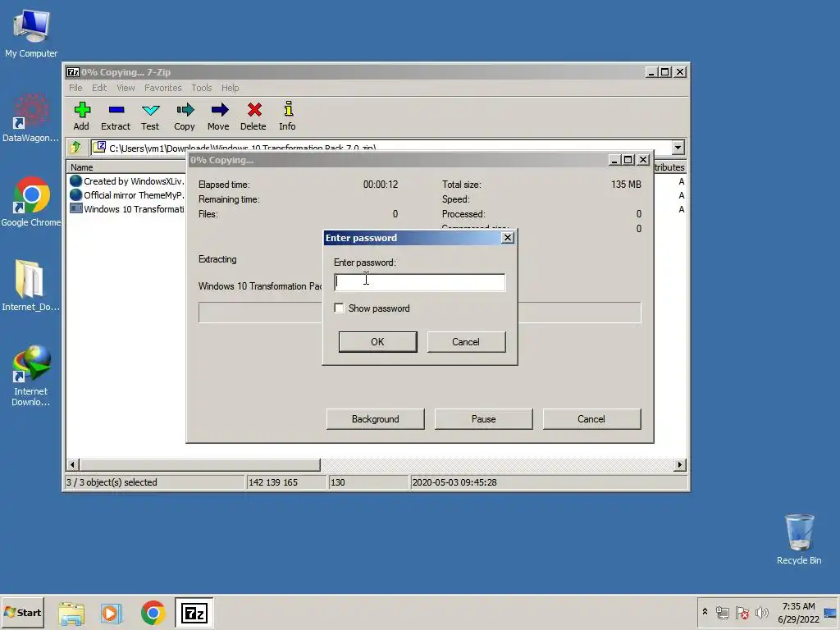Viewport: 840px width, 630px height.
Task: Click the 7-Zip taskbar button
Action: (x=194, y=613)
